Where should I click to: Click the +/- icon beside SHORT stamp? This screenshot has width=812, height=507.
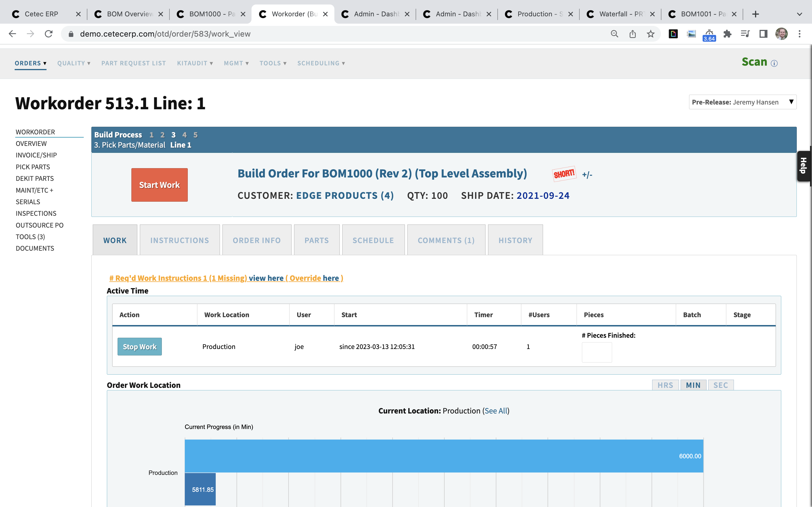(x=587, y=174)
